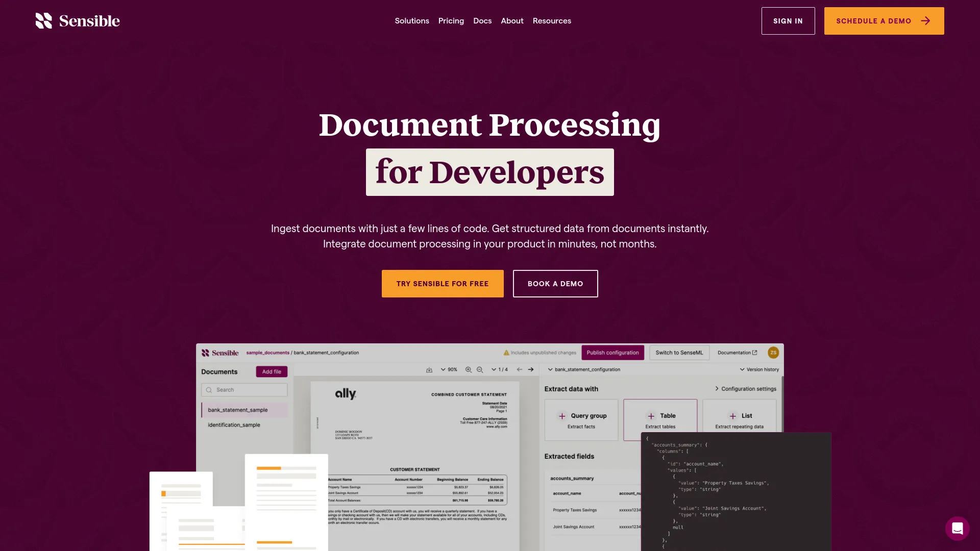The height and width of the screenshot is (551, 980).
Task: Expand the Version history dropdown
Action: [x=759, y=369]
